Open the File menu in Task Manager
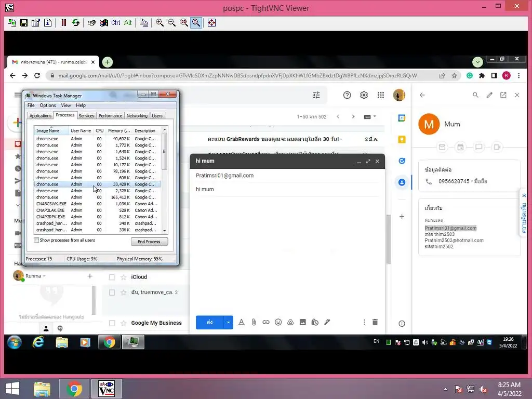 31,105
